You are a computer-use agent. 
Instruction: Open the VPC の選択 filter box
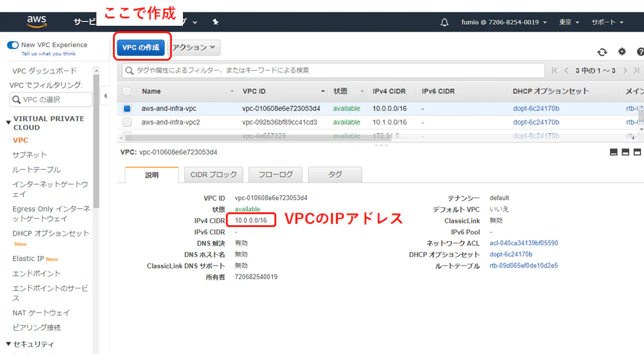coord(51,99)
